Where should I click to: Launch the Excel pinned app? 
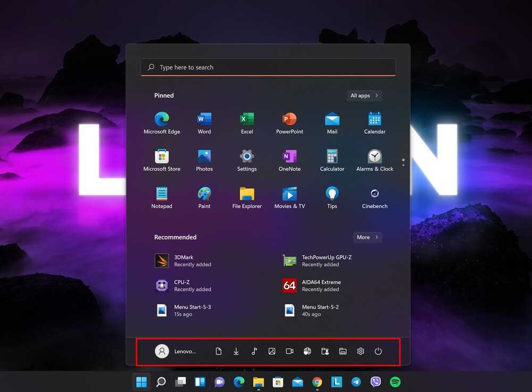click(x=247, y=123)
